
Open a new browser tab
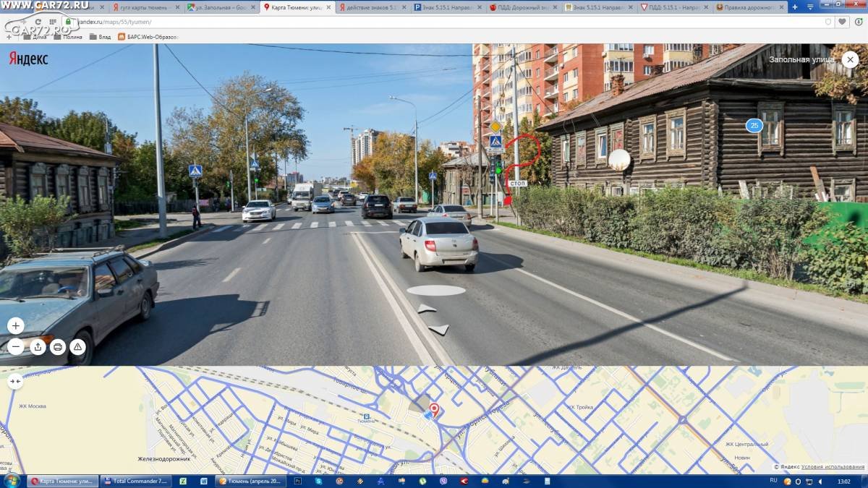[x=794, y=7]
